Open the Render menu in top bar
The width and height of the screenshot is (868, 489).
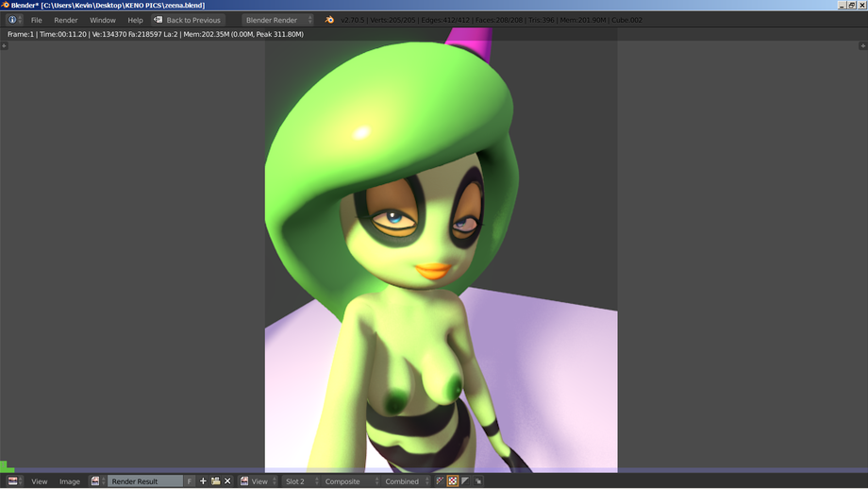(66, 20)
